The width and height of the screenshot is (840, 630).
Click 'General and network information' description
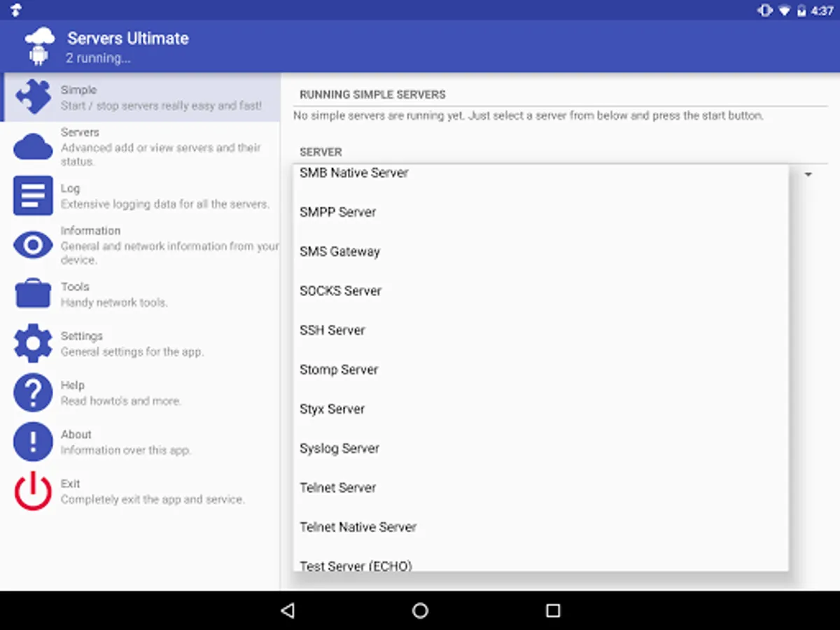169,253
